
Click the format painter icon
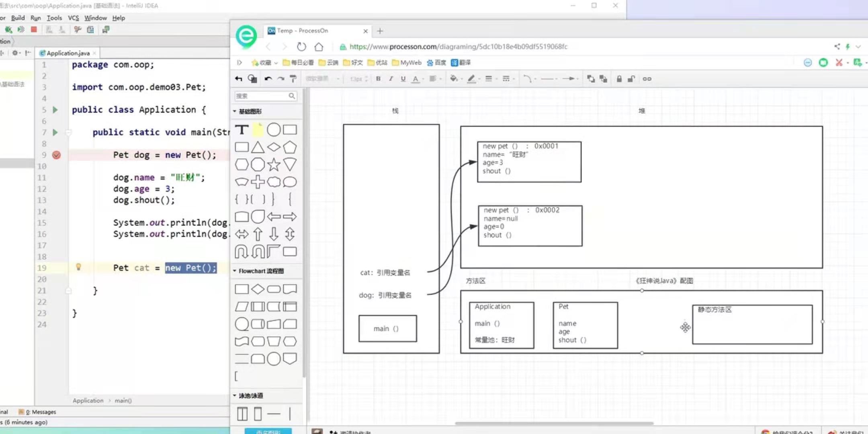click(293, 79)
